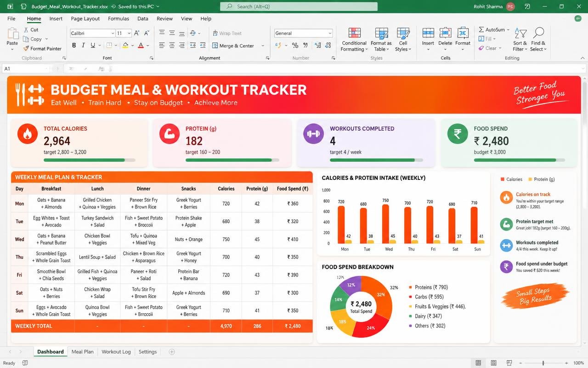
Task: Open Sort & Filter
Action: pos(520,40)
